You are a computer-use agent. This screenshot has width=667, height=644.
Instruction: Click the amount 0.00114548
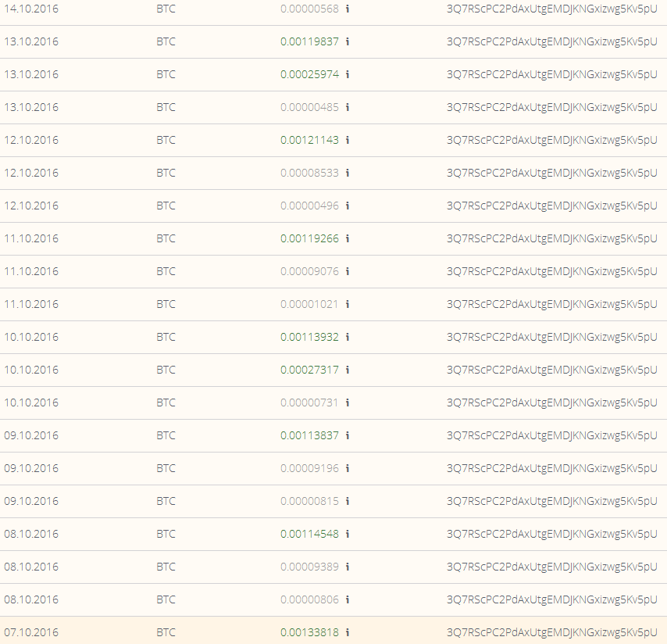(x=309, y=533)
